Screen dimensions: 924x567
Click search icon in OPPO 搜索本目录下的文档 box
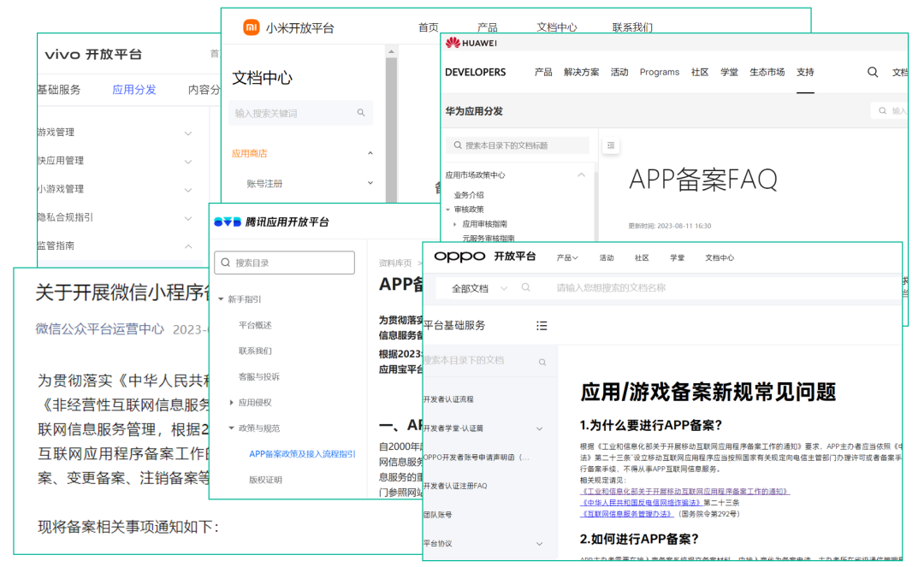tap(542, 362)
